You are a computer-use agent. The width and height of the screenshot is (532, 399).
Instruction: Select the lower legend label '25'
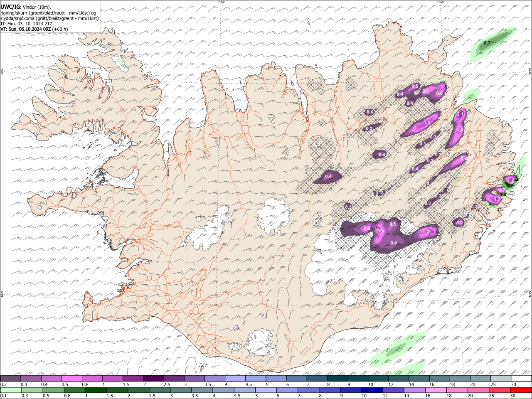click(x=491, y=397)
